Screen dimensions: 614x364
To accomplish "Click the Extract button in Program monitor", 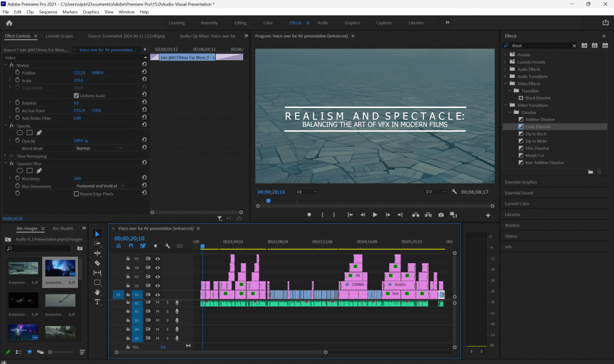I will point(428,215).
